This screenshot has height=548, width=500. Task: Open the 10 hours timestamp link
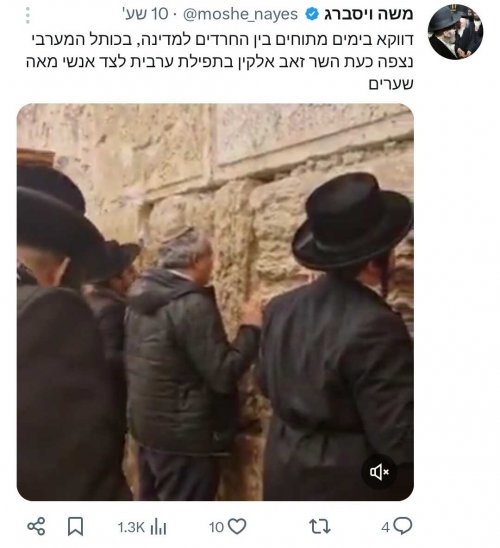click(145, 14)
